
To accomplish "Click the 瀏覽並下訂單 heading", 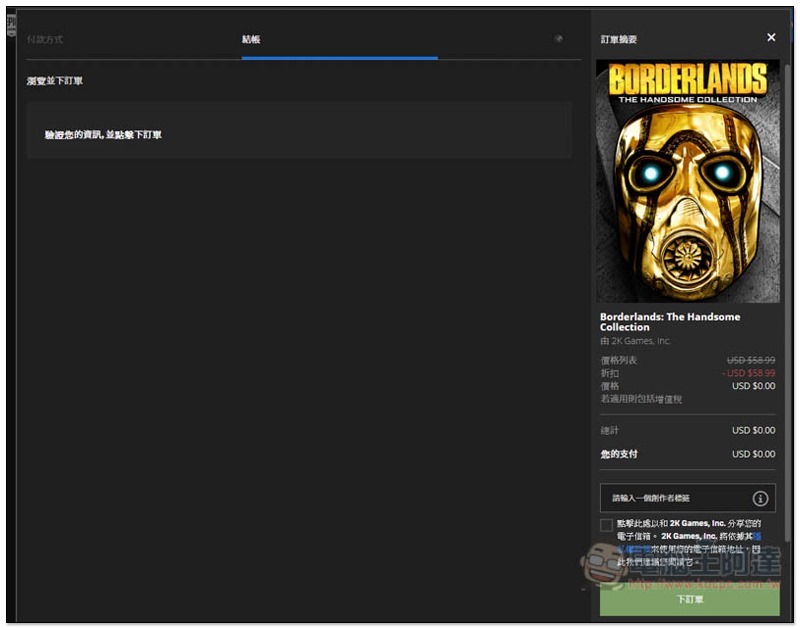I will point(55,81).
